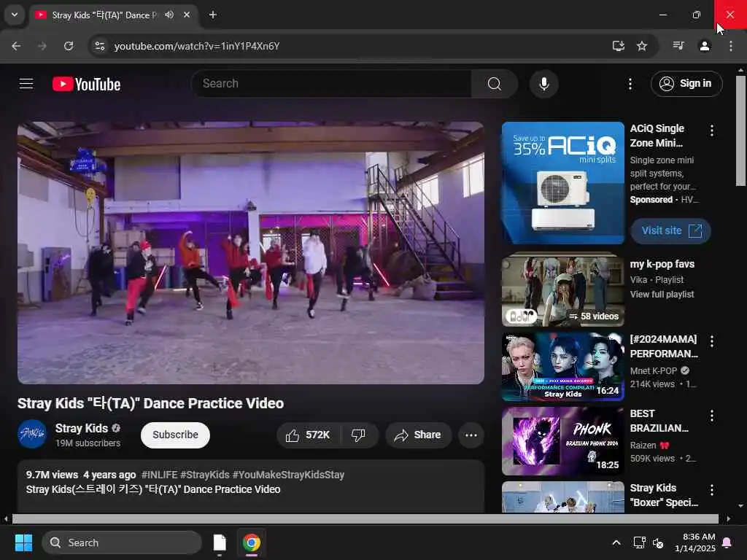This screenshot has width=747, height=560.
Task: Open options for Stray Kids Boxer video
Action: pos(711,490)
